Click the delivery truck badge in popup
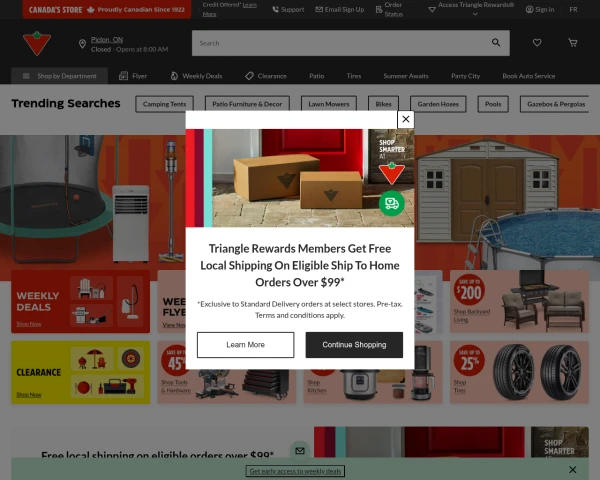This screenshot has height=480, width=600. point(391,204)
